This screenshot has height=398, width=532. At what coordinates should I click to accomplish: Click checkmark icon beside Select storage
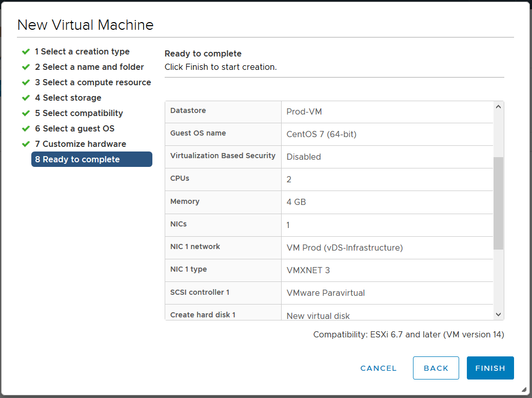26,98
